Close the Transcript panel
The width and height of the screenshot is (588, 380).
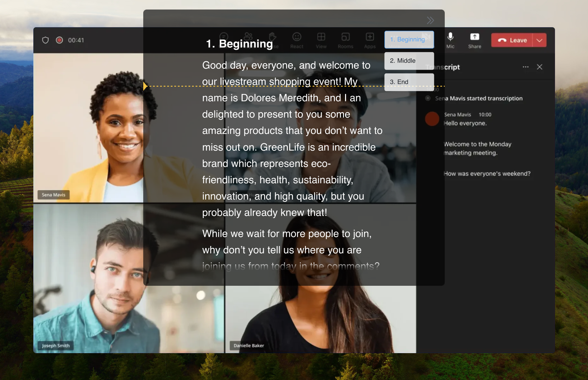pyautogui.click(x=540, y=67)
